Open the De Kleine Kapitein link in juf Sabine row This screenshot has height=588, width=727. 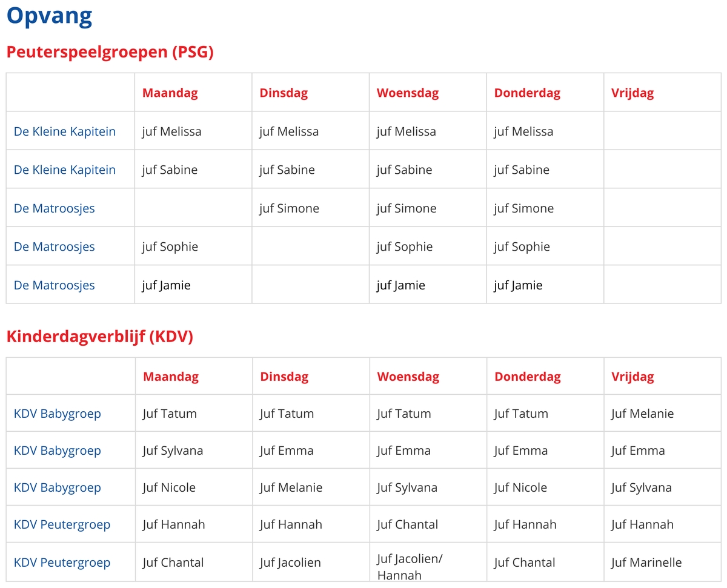tap(65, 170)
